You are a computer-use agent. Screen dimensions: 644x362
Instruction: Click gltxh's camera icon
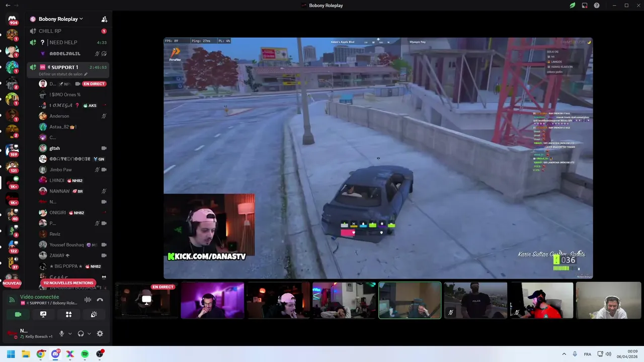click(x=104, y=148)
